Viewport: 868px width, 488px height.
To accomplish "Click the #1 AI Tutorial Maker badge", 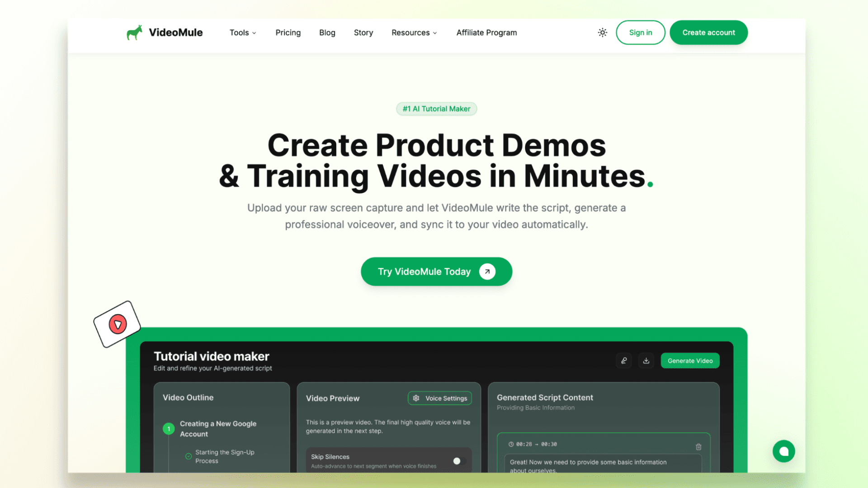I will tap(436, 109).
